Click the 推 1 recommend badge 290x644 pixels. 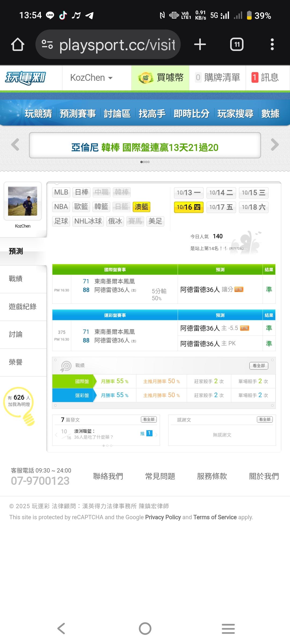coord(147,433)
